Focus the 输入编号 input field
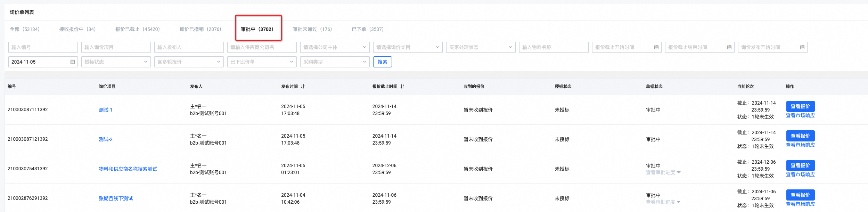The image size is (868, 212). click(x=43, y=47)
